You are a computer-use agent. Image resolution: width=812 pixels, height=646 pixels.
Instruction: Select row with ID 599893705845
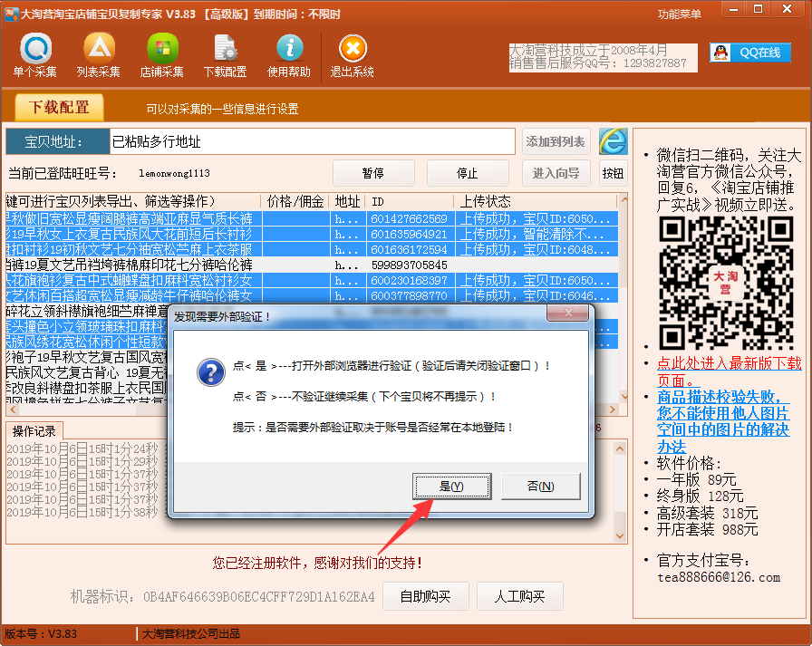[x=312, y=265]
